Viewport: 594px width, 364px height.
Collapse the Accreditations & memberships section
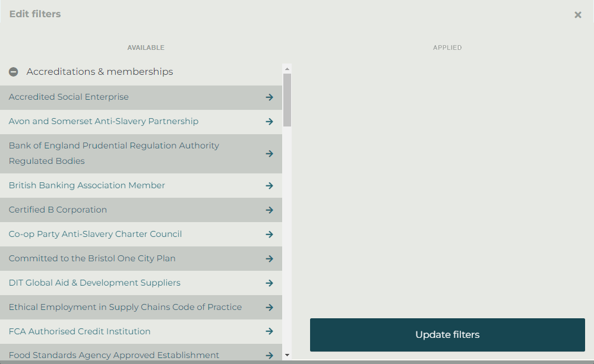pyautogui.click(x=13, y=72)
